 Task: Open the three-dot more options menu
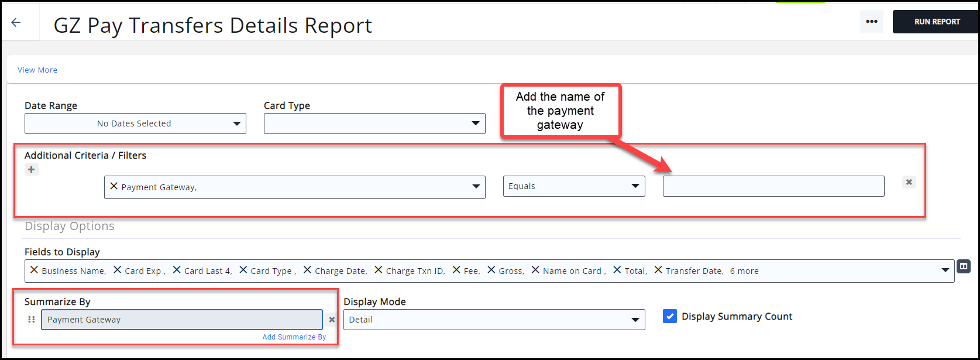[871, 22]
